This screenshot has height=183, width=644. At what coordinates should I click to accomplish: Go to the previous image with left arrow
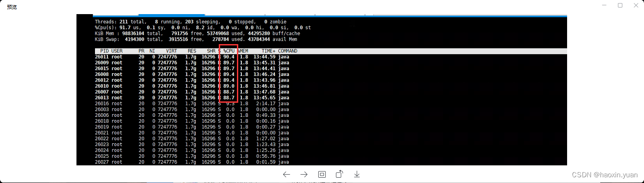tap(286, 174)
